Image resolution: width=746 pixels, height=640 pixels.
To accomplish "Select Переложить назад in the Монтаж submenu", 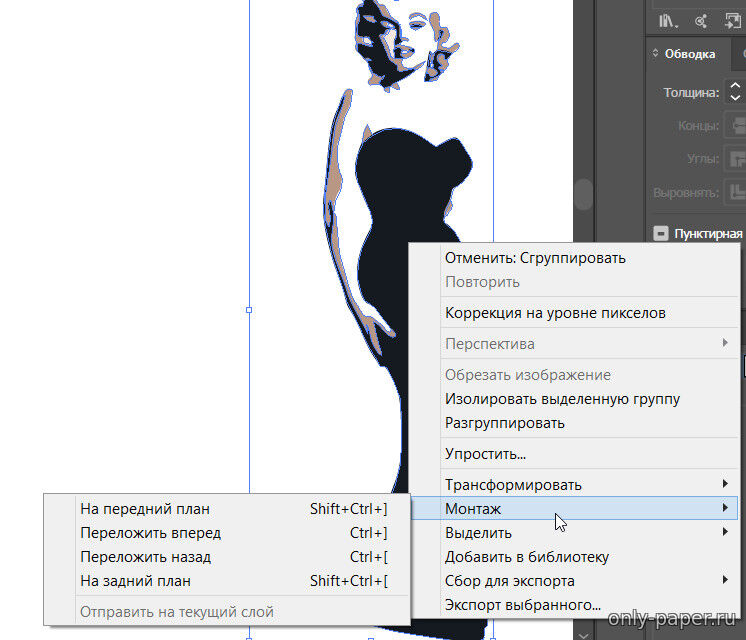I will click(x=145, y=557).
